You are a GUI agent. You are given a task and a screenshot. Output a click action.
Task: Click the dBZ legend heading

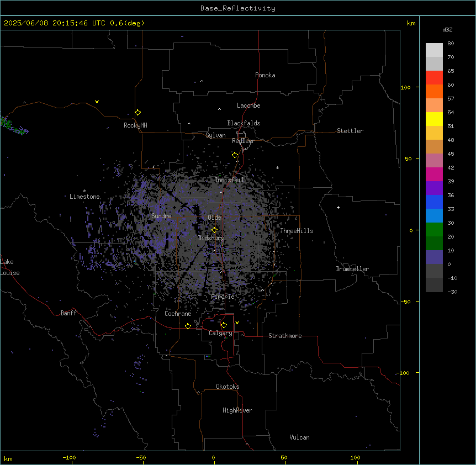[x=447, y=29]
